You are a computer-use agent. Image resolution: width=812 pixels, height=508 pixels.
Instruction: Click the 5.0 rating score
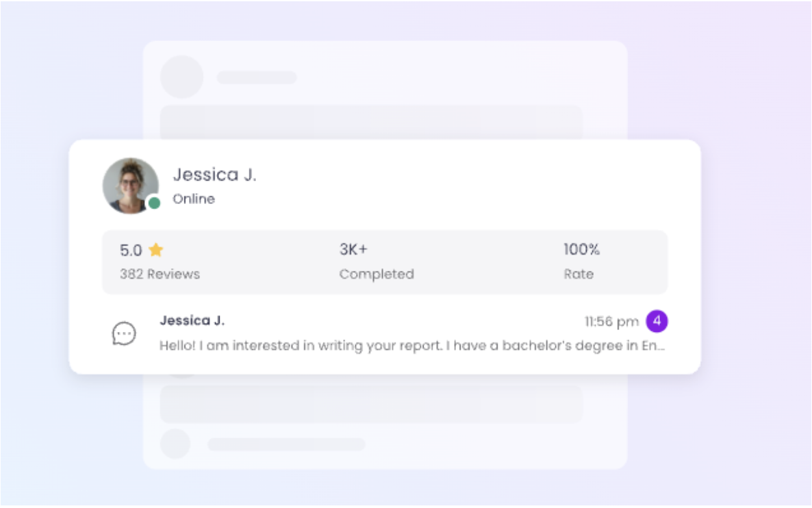click(x=131, y=250)
